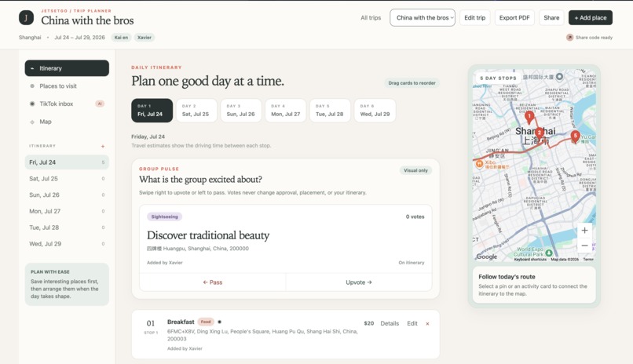Edit the Breakfast stop
Image resolution: width=633 pixels, height=364 pixels.
tap(412, 323)
